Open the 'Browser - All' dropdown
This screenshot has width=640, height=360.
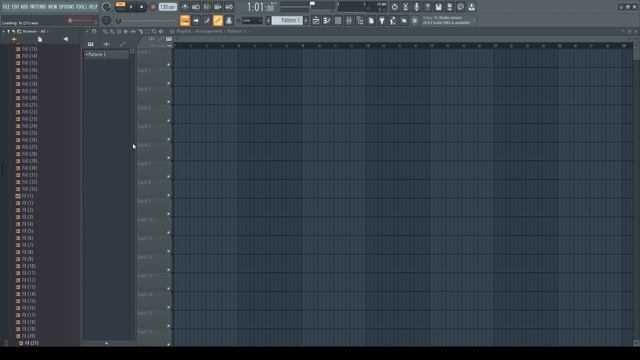pos(34,31)
